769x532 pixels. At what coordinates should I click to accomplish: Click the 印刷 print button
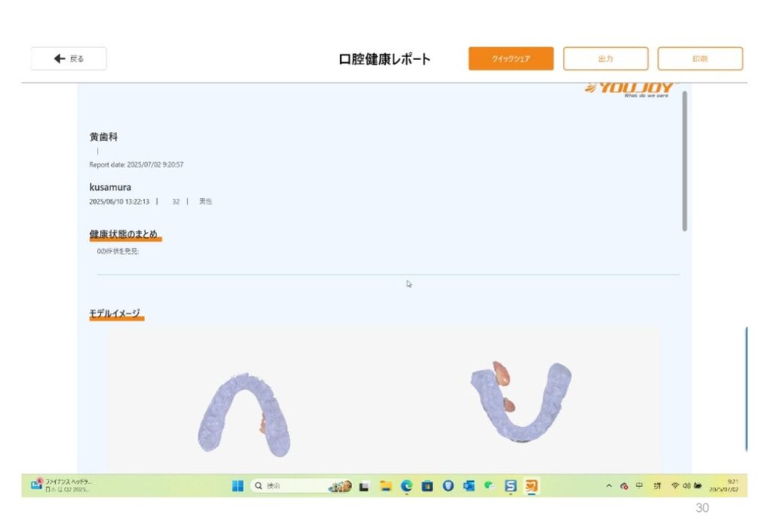pos(700,59)
